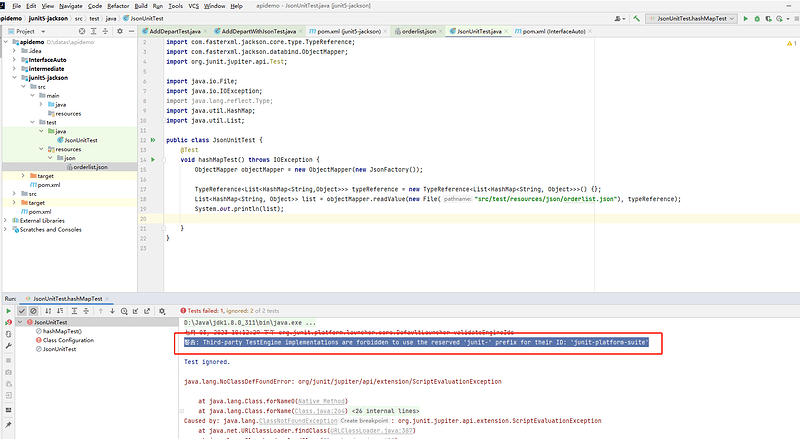Collapse the JsonUnitTest node in test results
Image resolution: width=800 pixels, height=439 pixels.
(x=20, y=323)
